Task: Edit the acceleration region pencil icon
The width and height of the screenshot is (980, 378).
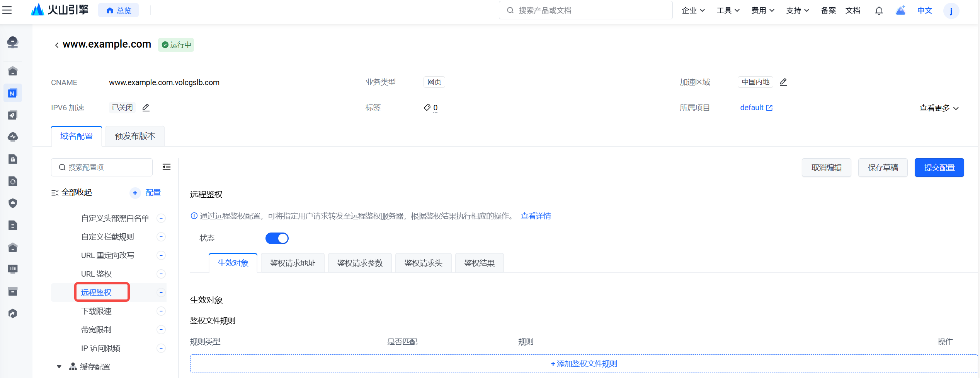Action: coord(783,82)
